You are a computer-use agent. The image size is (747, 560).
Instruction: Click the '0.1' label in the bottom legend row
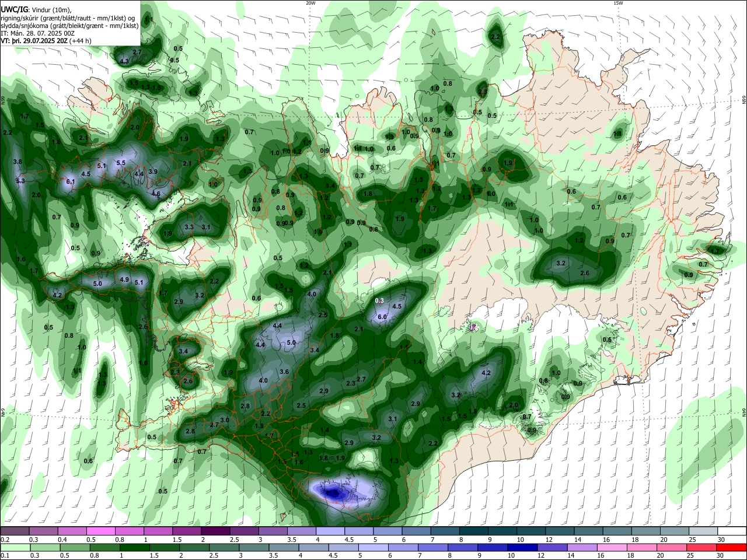5,555
